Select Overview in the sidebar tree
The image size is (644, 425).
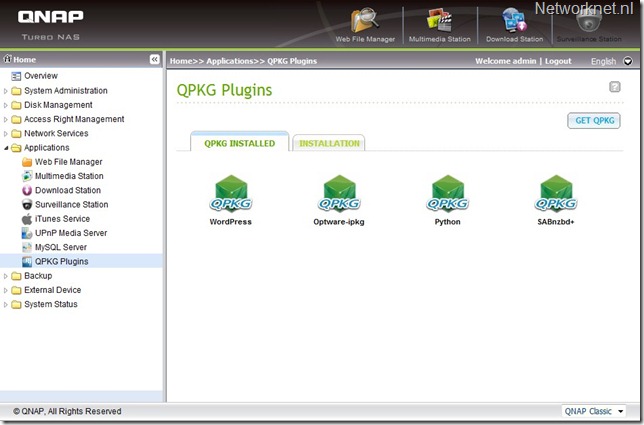pos(41,76)
